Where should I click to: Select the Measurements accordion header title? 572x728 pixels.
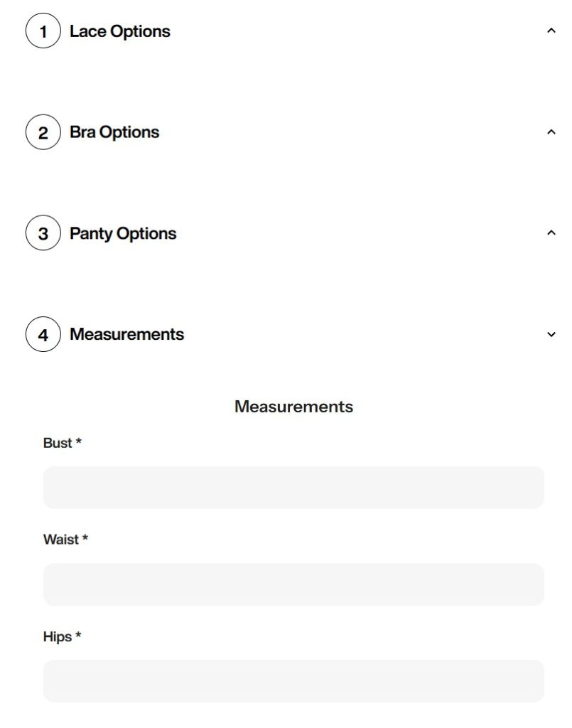[126, 334]
